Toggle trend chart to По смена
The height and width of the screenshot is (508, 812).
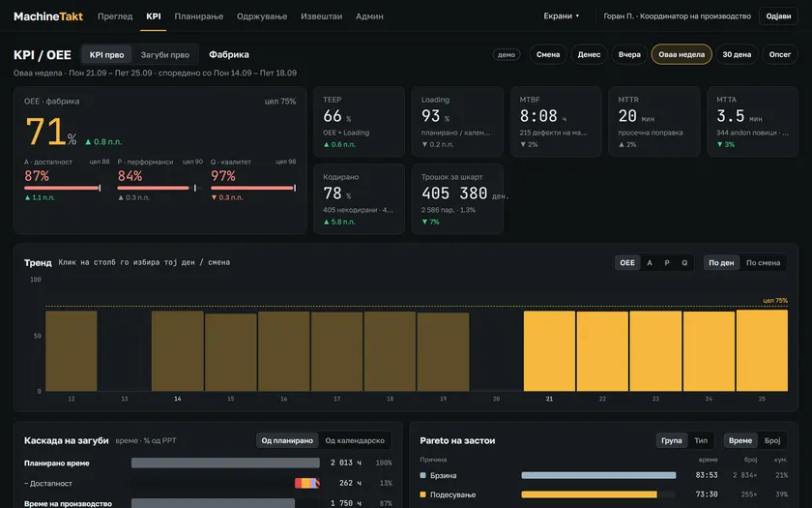click(763, 263)
